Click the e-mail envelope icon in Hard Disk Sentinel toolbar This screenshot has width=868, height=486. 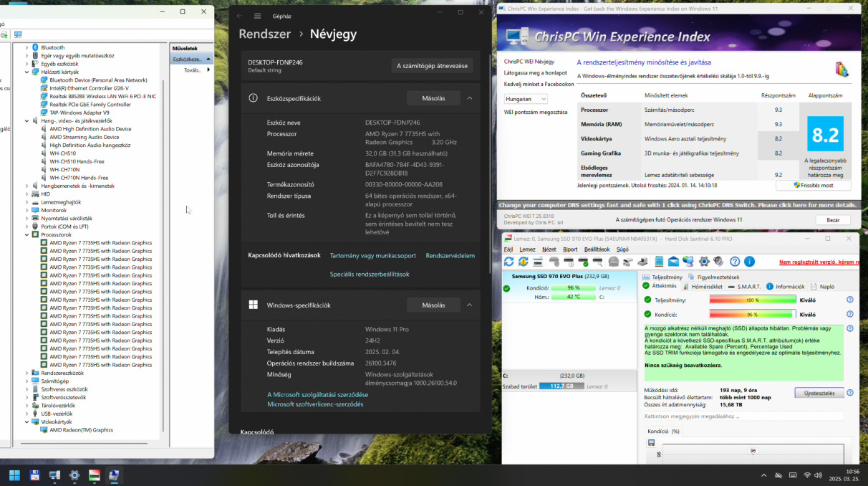(673, 262)
